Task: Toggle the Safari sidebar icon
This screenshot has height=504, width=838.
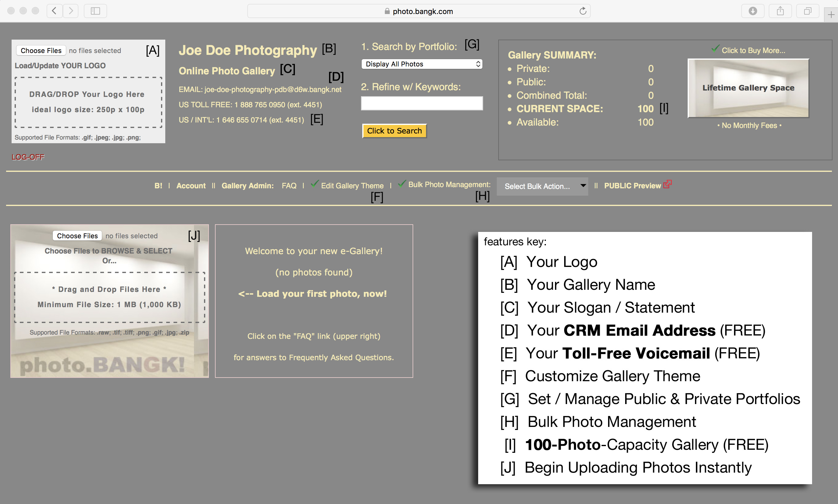Action: [95, 11]
